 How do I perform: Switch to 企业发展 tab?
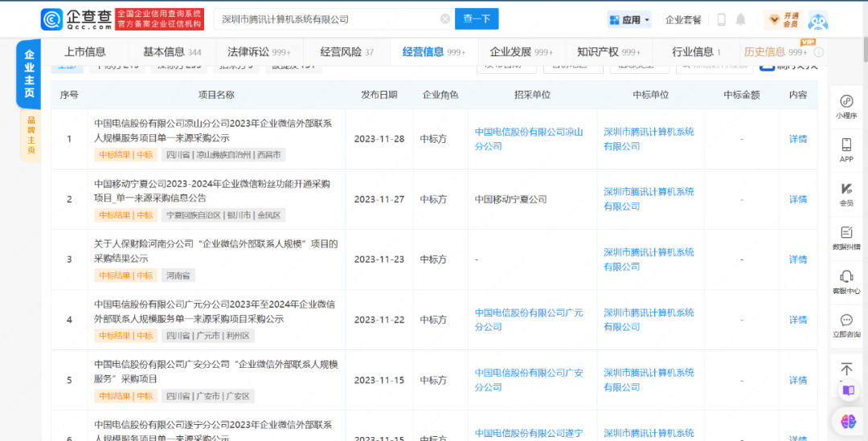(522, 52)
